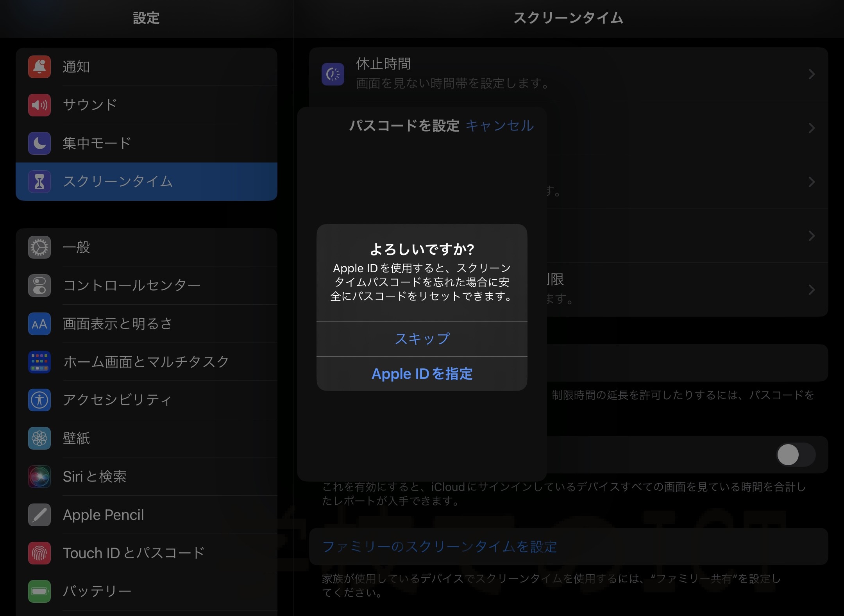Tap the Siriと検索 icon
The image size is (844, 616).
(x=39, y=477)
